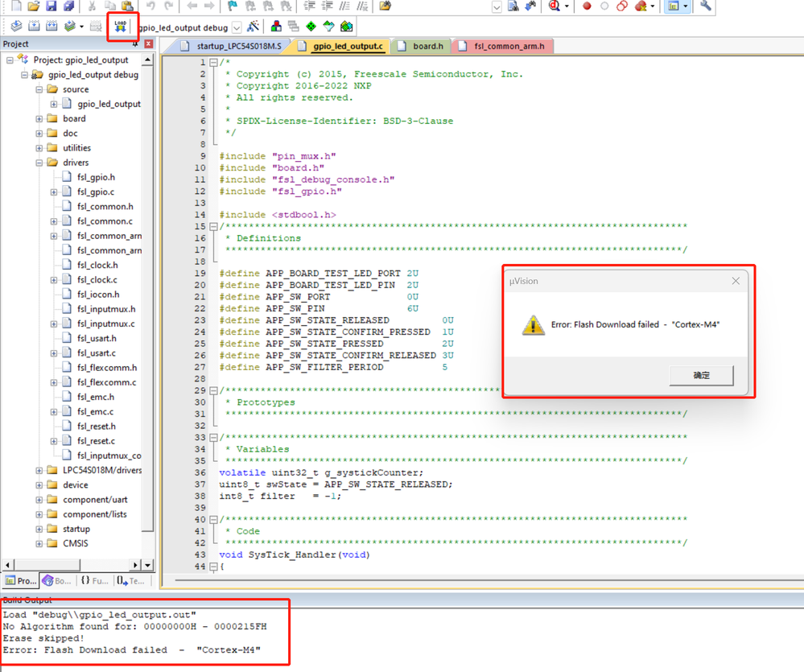Collapse the source folder in the project tree
Screen dimensions: 804x672
[x=39, y=89]
